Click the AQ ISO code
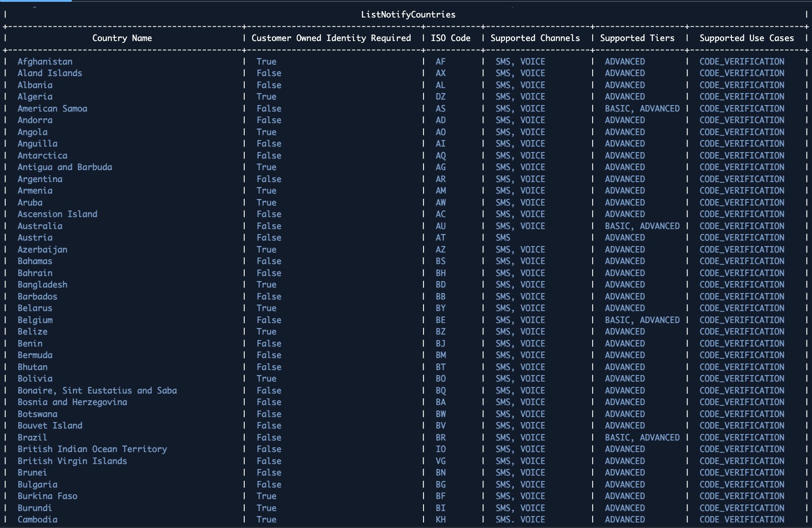 click(441, 155)
